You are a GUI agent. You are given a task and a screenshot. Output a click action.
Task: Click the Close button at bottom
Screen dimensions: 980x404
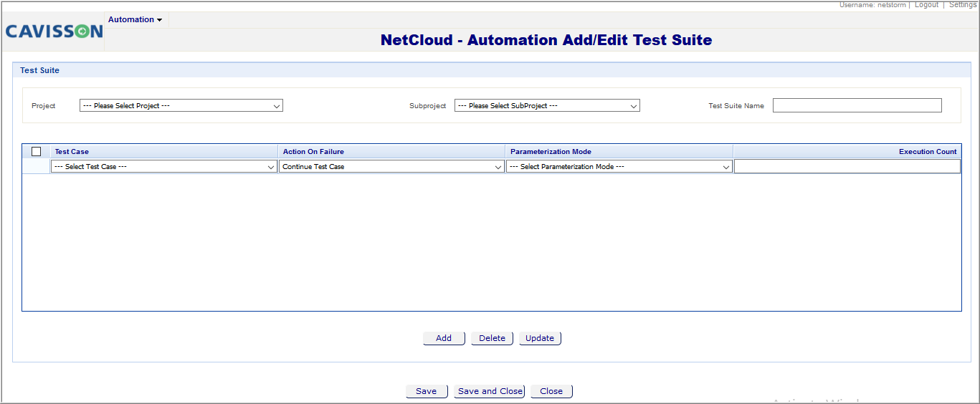[551, 391]
